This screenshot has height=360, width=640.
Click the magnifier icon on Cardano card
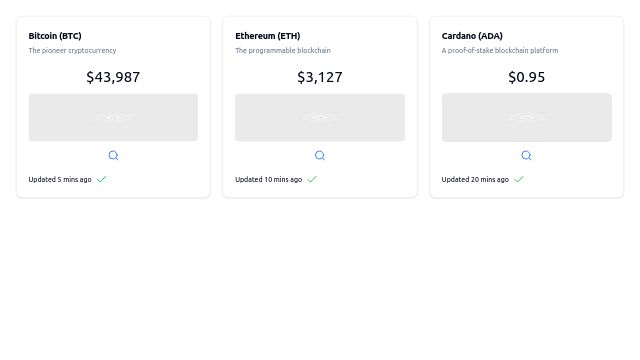click(526, 156)
